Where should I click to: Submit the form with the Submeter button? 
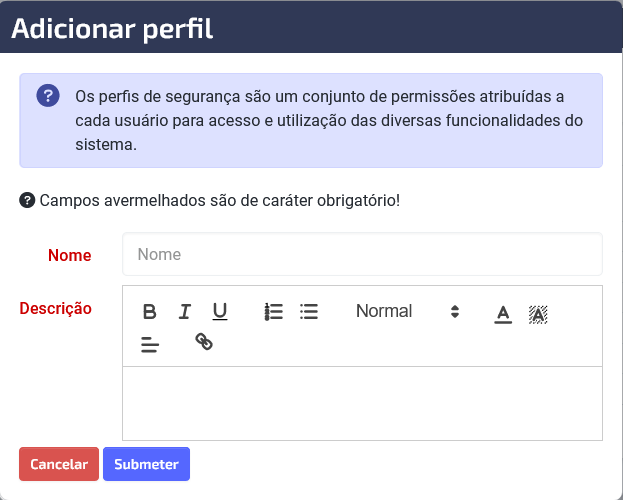pyautogui.click(x=146, y=464)
